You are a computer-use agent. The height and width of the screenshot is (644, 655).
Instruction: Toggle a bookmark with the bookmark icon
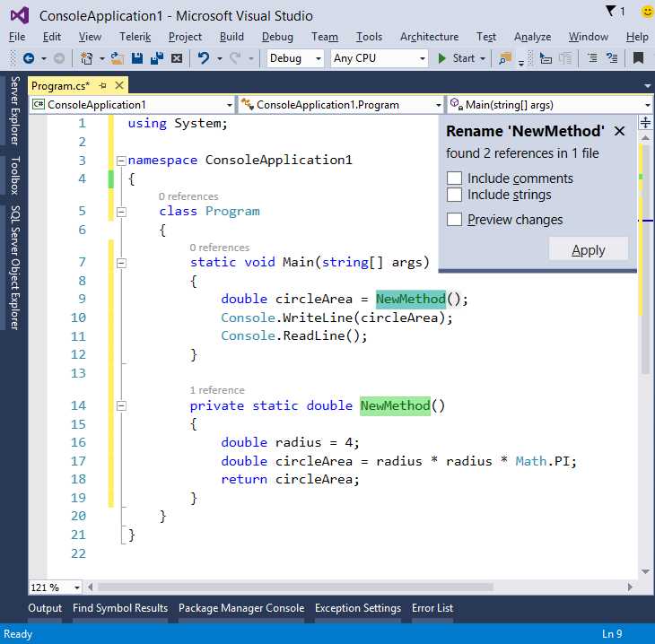pyautogui.click(x=638, y=58)
